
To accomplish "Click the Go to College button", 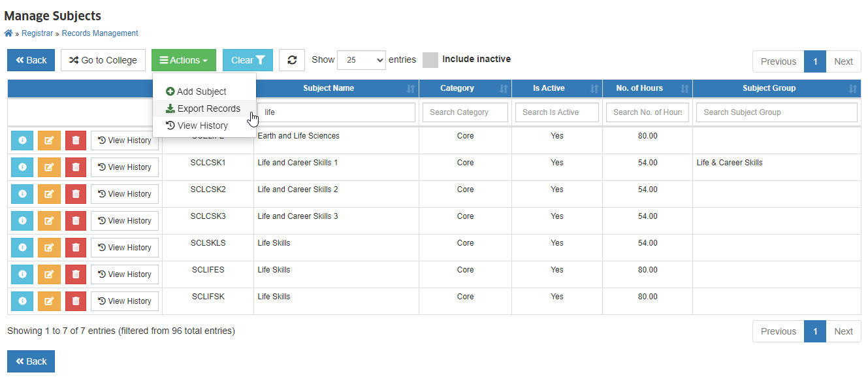I will pyautogui.click(x=103, y=60).
